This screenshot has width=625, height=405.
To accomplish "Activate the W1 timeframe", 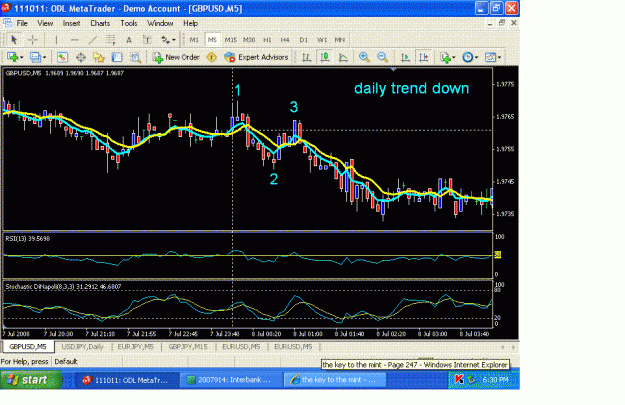I will point(322,40).
